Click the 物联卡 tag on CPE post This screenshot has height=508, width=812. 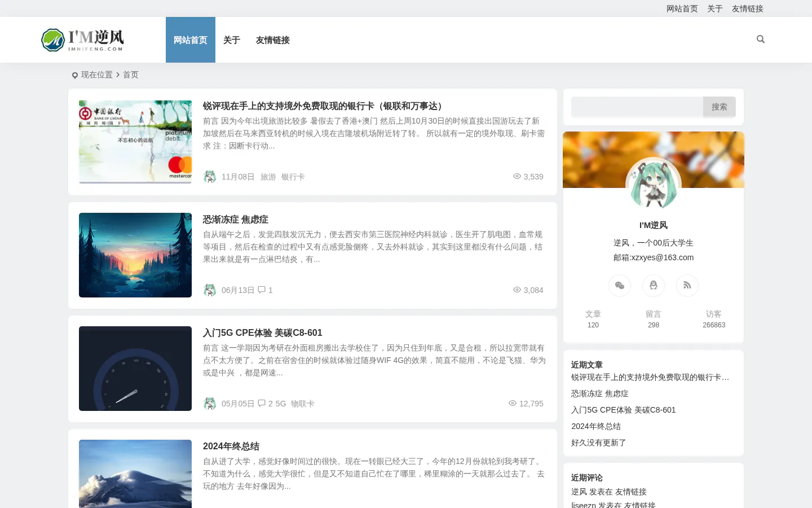pos(303,404)
